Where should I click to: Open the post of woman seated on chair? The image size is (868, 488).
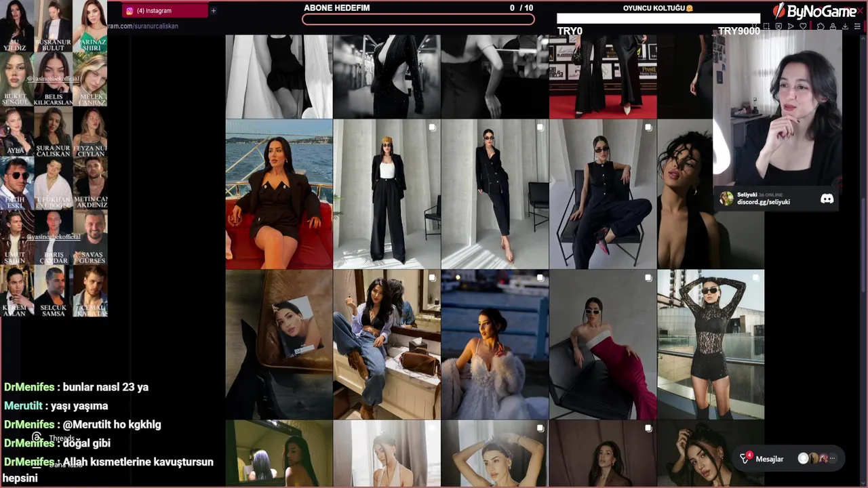click(603, 195)
